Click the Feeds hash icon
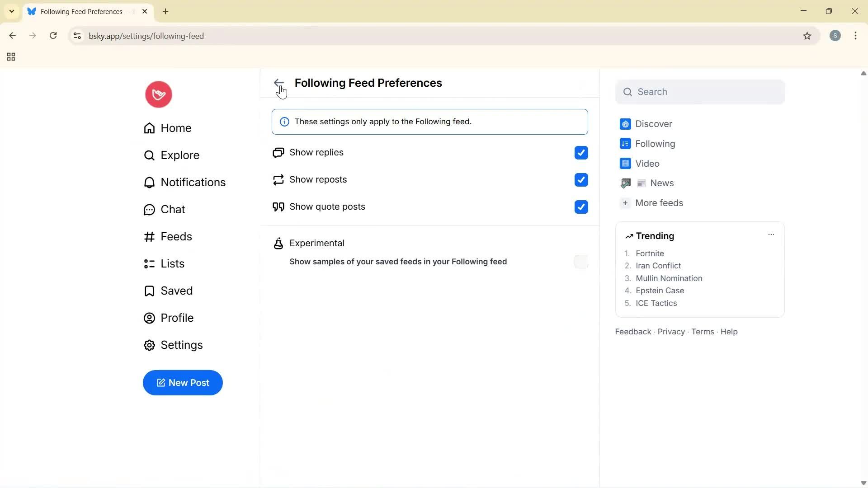The height and width of the screenshot is (488, 868). pos(149,236)
